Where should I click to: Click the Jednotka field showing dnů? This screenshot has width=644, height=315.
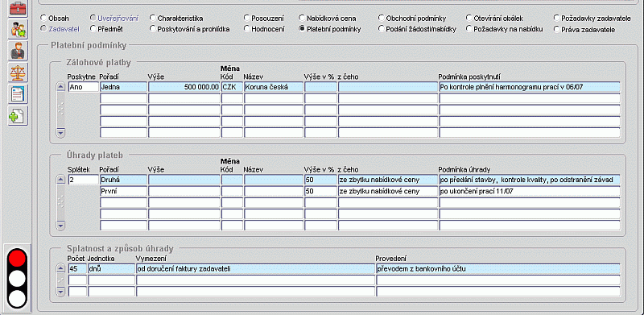111,269
